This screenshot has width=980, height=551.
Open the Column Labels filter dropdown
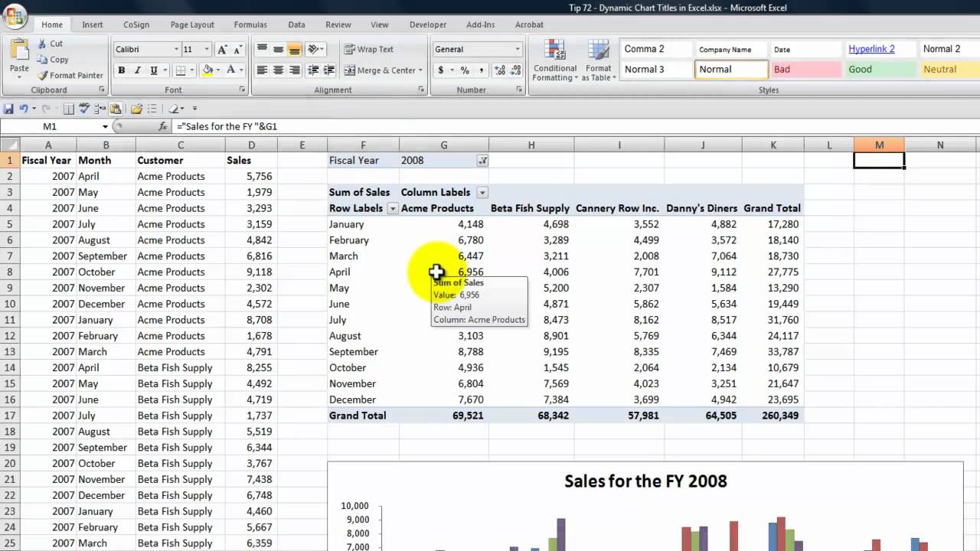click(482, 193)
